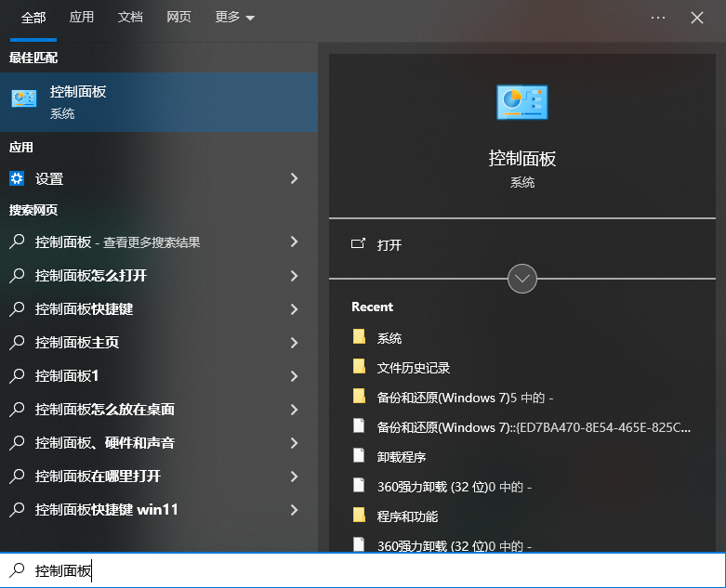Select suggestion 控制面板怎么放在桌面
726x588 pixels.
pyautogui.click(x=159, y=410)
